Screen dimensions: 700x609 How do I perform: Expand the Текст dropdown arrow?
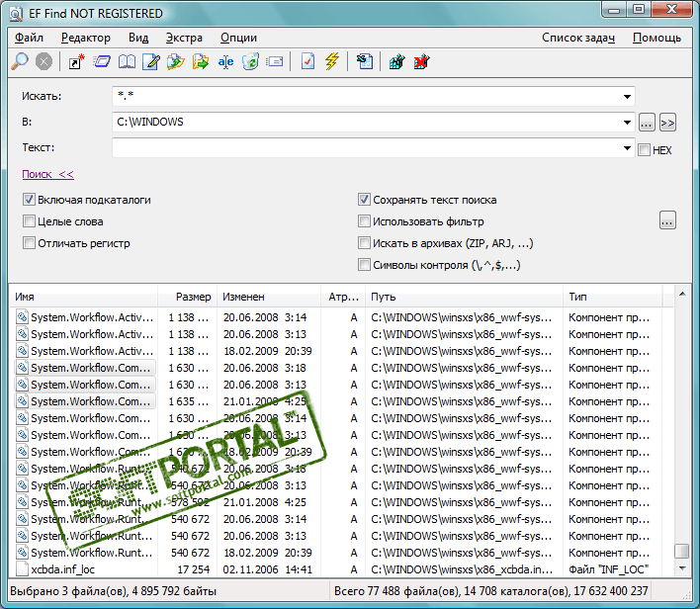627,147
